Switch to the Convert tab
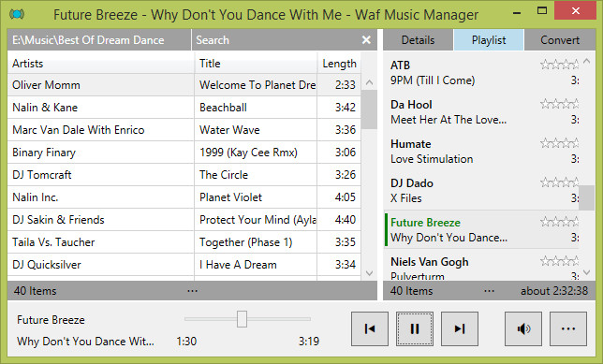The width and height of the screenshot is (603, 364). coord(560,40)
